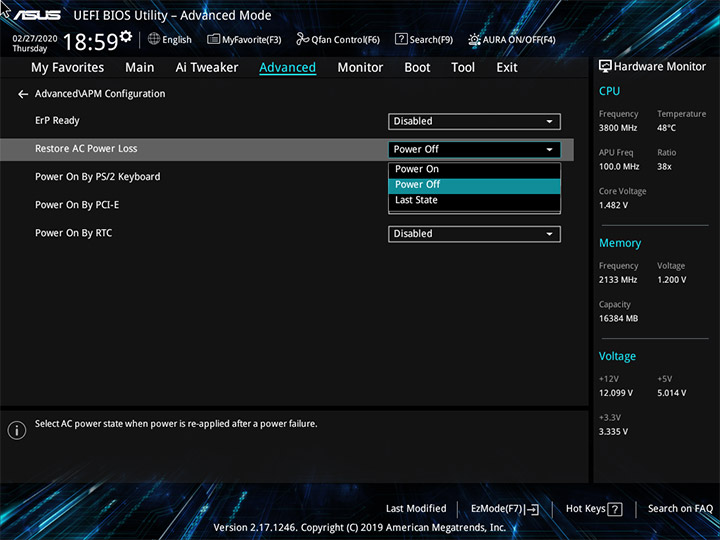Click the 38x ratio value
Screen dimensions: 720x540
click(x=664, y=167)
